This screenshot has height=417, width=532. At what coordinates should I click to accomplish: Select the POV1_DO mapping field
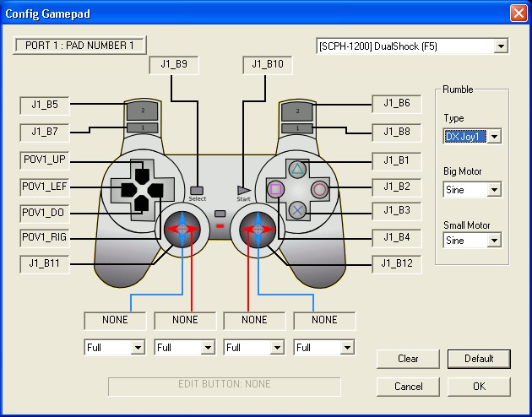[x=45, y=214]
